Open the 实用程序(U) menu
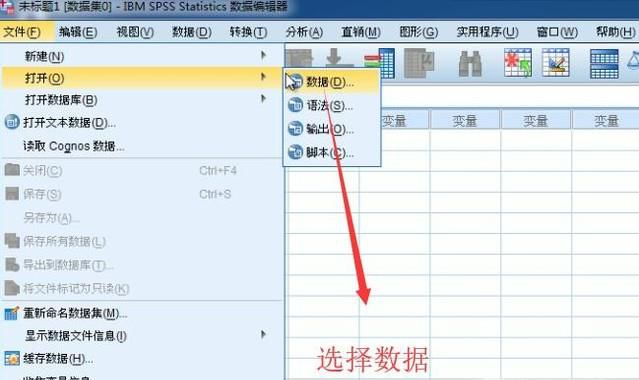The height and width of the screenshot is (380, 639). pyautogui.click(x=487, y=32)
